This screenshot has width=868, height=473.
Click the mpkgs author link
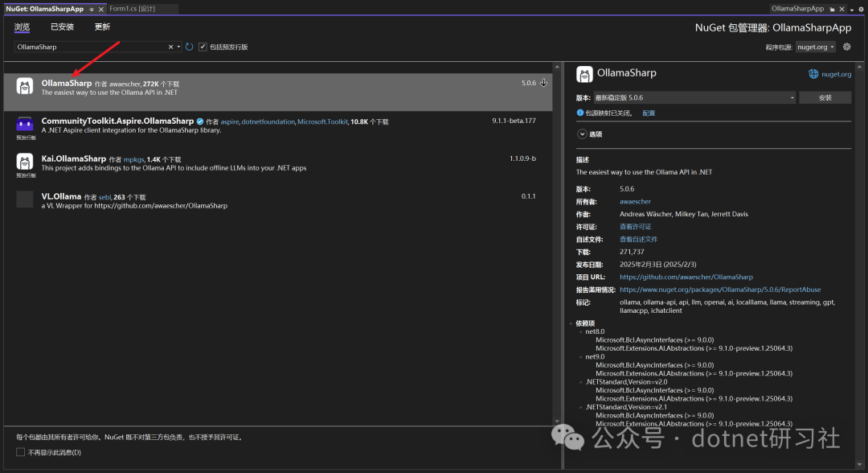133,159
